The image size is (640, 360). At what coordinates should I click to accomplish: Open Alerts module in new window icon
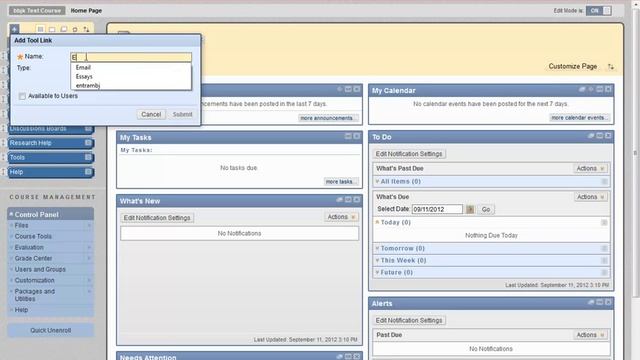(x=591, y=302)
